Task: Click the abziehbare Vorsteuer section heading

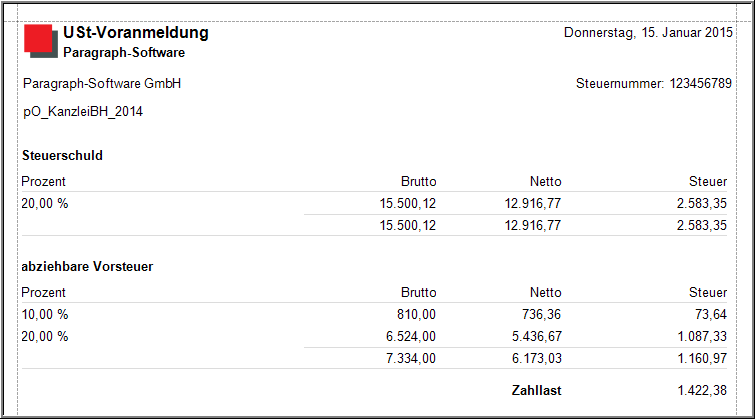Action: click(87, 266)
